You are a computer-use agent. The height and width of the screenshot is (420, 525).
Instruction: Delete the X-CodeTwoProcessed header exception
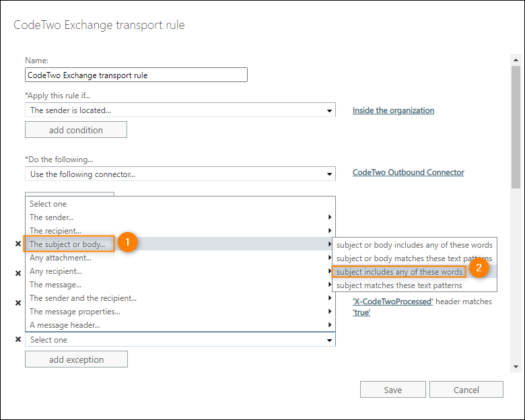pyautogui.click(x=18, y=303)
